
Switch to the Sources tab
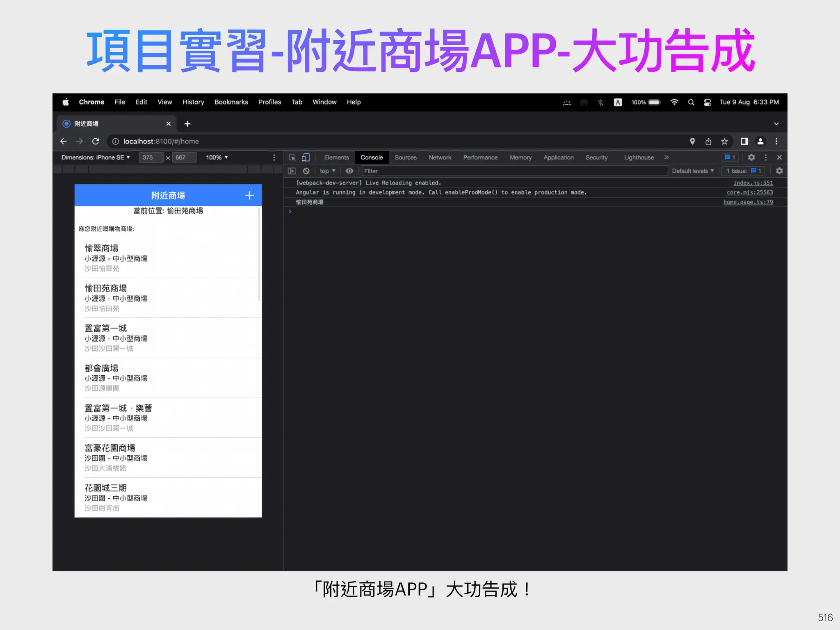pos(406,157)
